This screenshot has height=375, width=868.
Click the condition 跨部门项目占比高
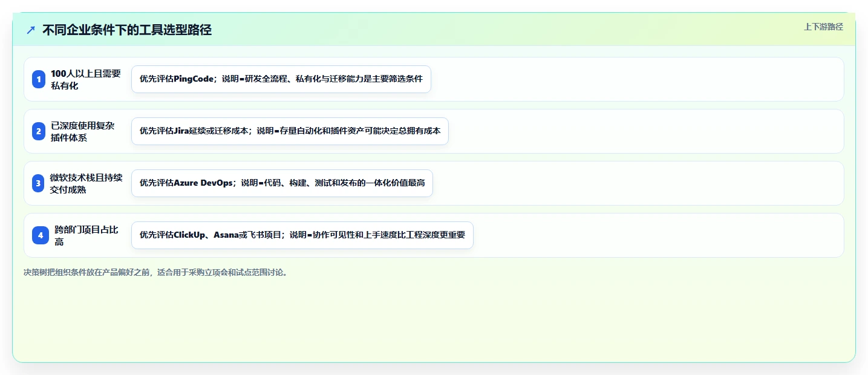[86, 235]
